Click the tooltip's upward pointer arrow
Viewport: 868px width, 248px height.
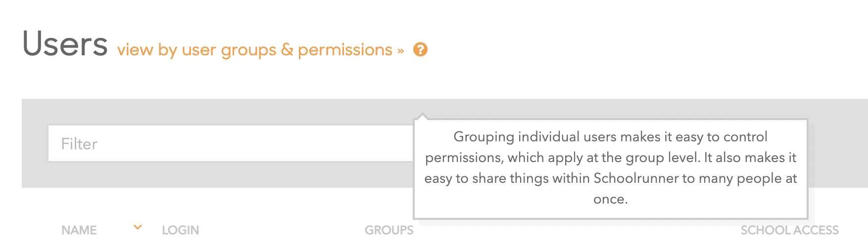coord(422,117)
